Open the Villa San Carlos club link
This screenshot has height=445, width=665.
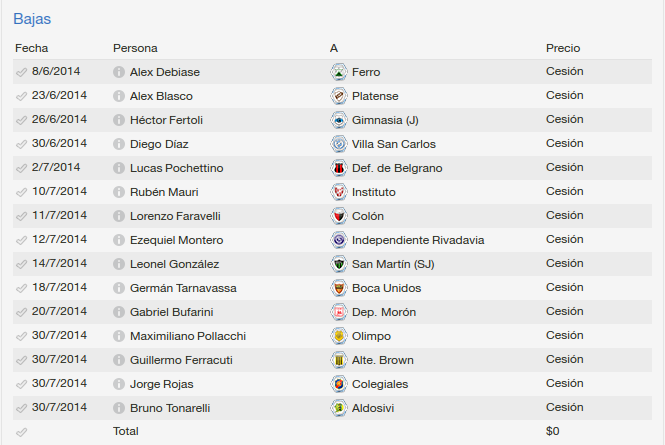[x=394, y=144]
